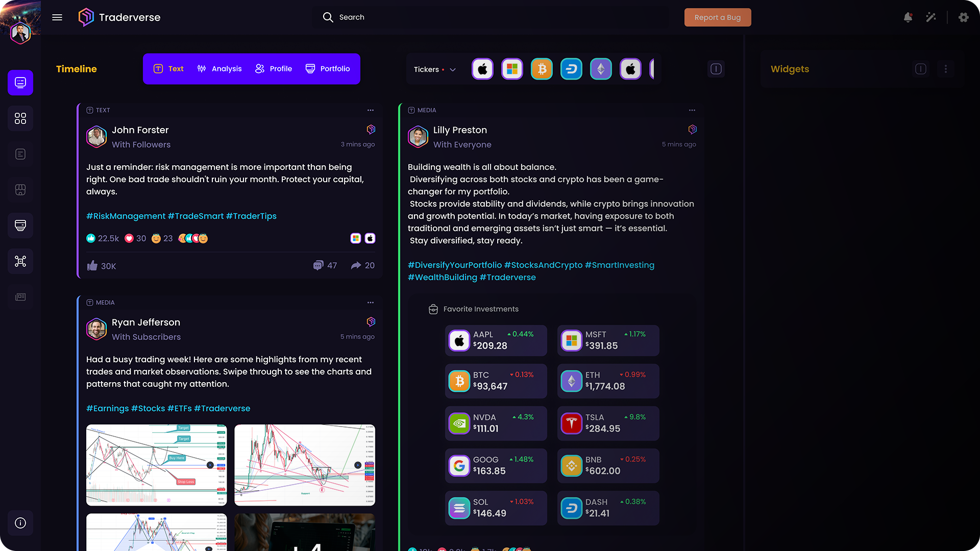The image size is (980, 551).
Task: Open first chart thumbnail in Ryan's post
Action: click(157, 465)
